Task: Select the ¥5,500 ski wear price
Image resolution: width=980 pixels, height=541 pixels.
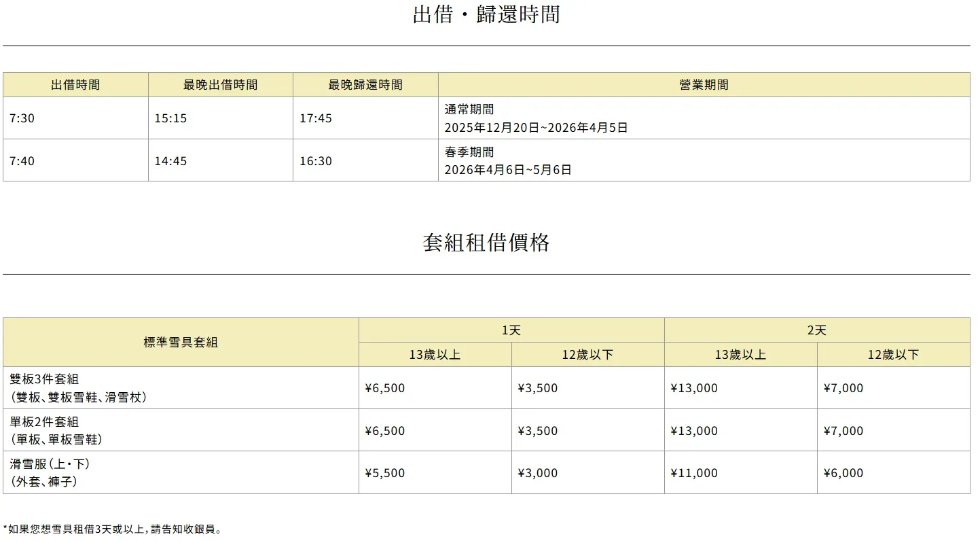Action: 384,473
